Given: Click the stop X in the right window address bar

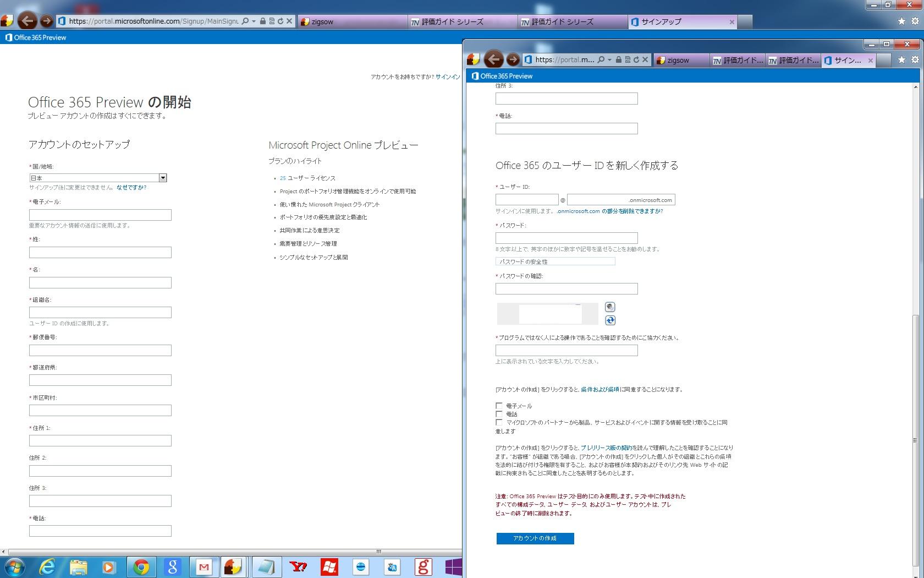Looking at the screenshot, I should [645, 60].
